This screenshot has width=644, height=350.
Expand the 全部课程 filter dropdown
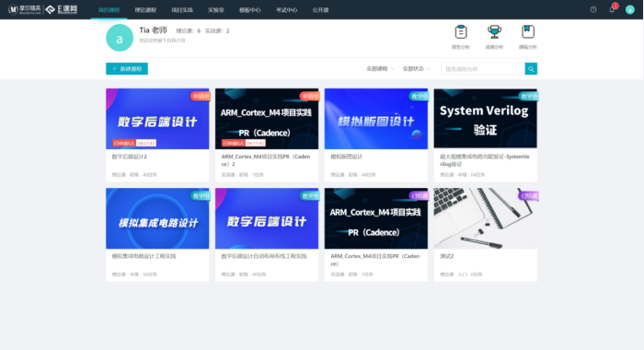click(x=380, y=69)
